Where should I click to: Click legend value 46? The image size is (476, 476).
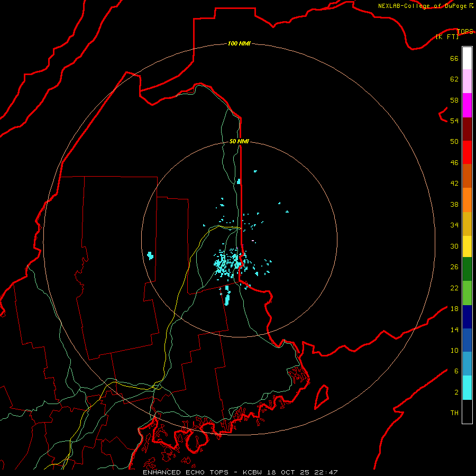pyautogui.click(x=454, y=162)
